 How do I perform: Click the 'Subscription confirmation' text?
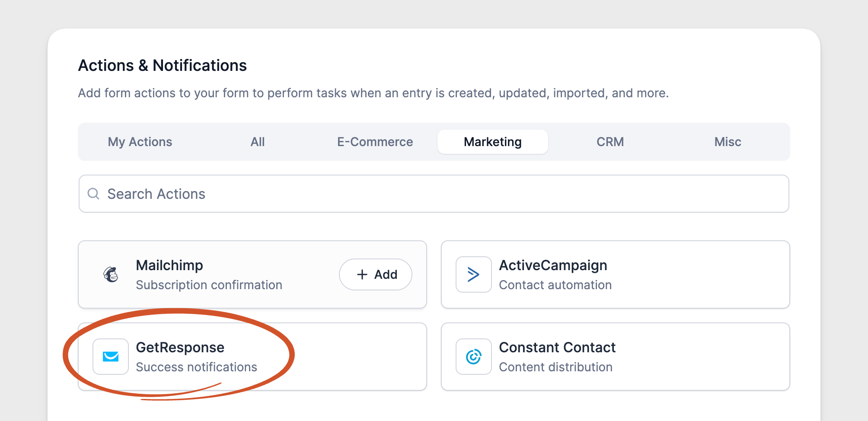[209, 285]
